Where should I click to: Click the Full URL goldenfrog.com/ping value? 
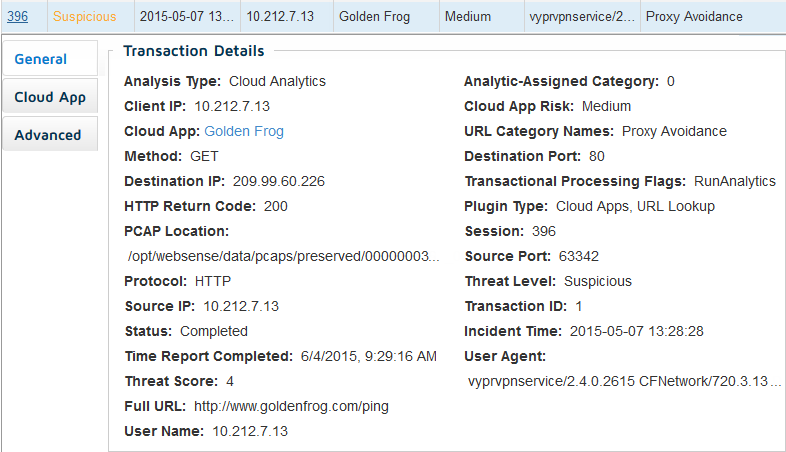(291, 406)
